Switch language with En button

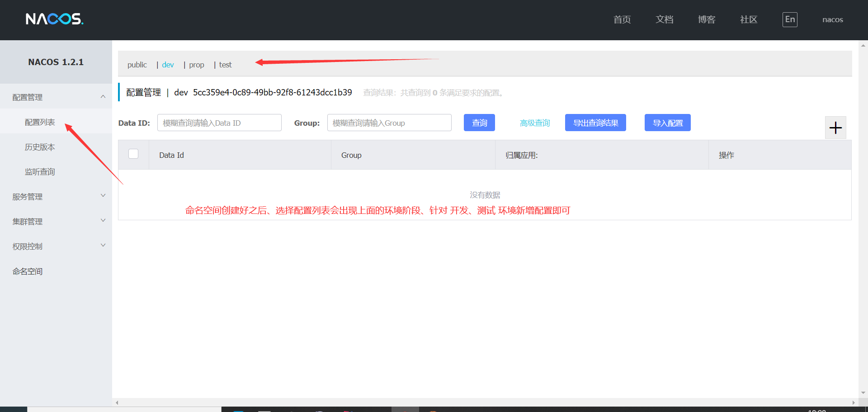coord(790,19)
